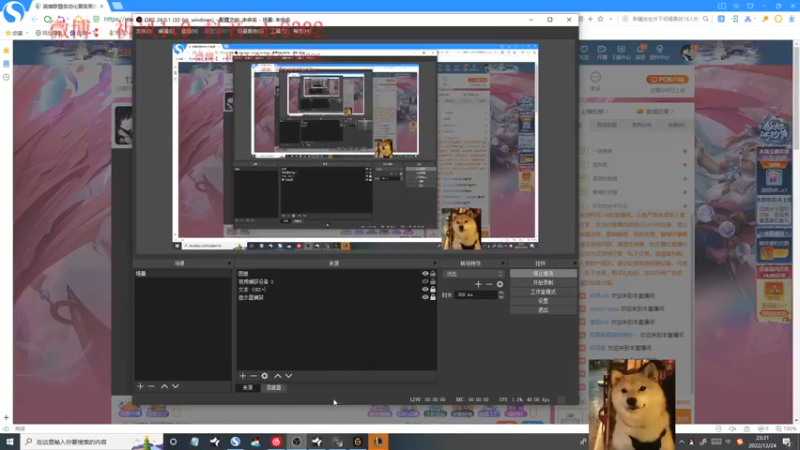
Task: Click the star favorites icon in address bar
Action: (601, 19)
